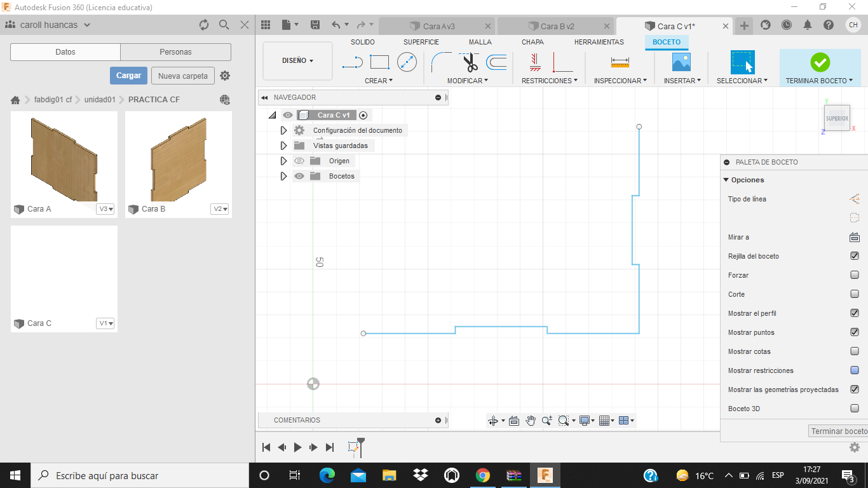
Task: Click the Insert image icon
Action: click(681, 62)
